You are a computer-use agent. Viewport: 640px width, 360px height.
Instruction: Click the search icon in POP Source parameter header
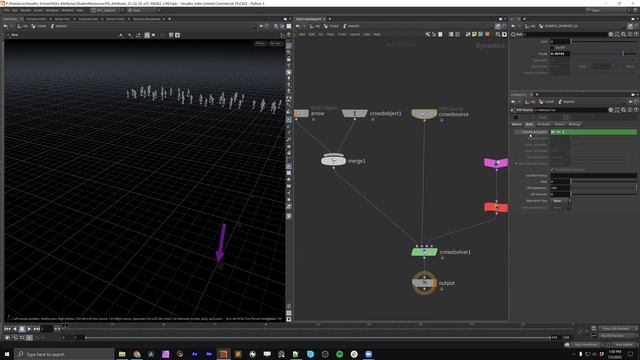(624, 110)
